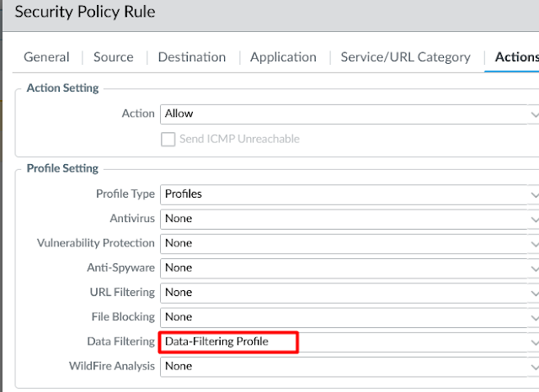Go to the Destination tab

192,57
